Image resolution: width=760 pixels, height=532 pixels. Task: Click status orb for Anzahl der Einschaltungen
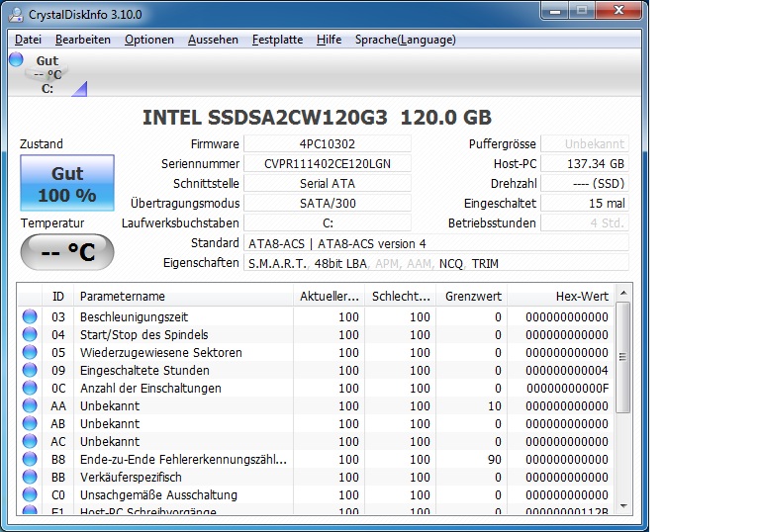(30, 388)
